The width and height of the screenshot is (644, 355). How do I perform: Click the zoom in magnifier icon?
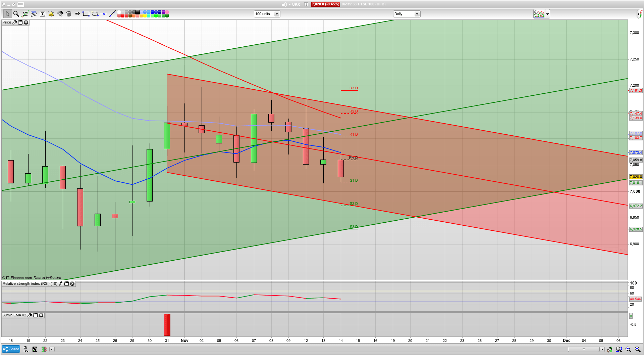[x=638, y=349]
